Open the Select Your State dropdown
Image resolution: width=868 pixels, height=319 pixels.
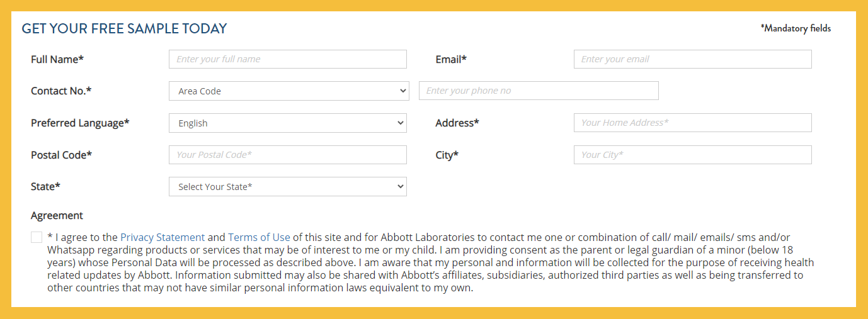point(287,187)
